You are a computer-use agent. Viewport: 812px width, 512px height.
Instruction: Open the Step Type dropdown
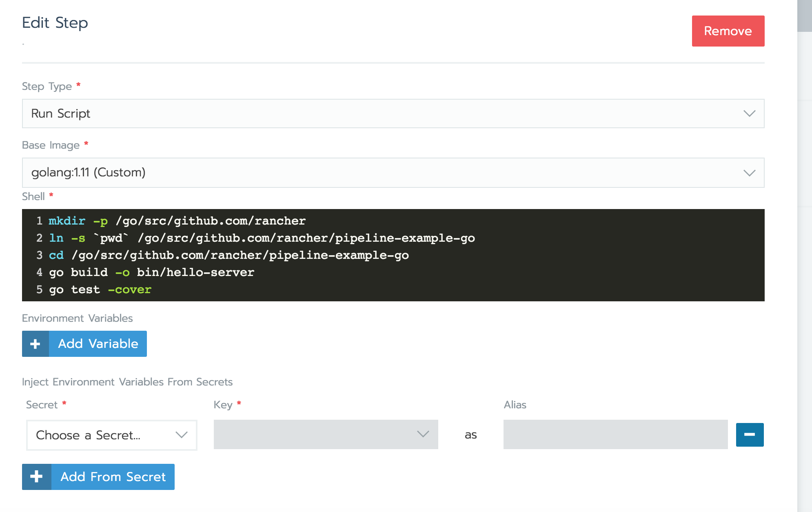[x=393, y=114]
